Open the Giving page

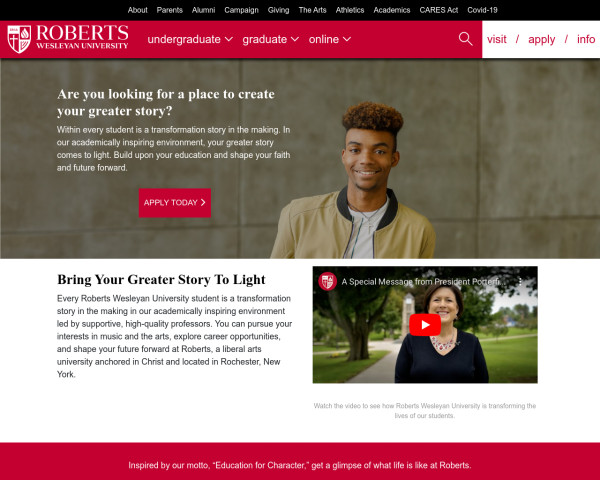coord(278,10)
